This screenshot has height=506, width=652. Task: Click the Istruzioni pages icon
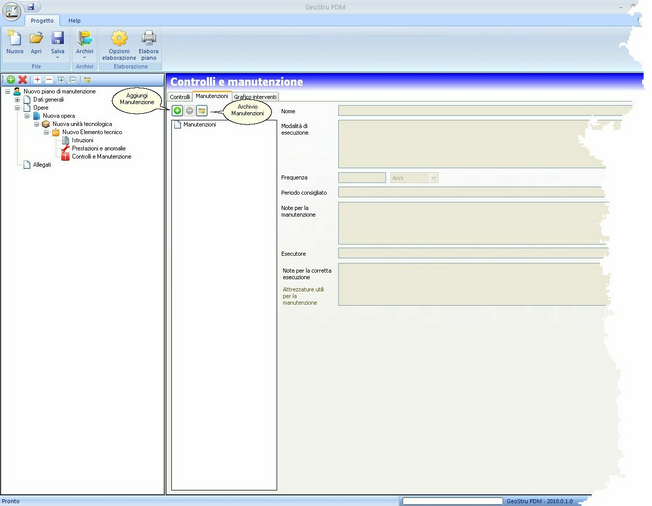pos(65,140)
